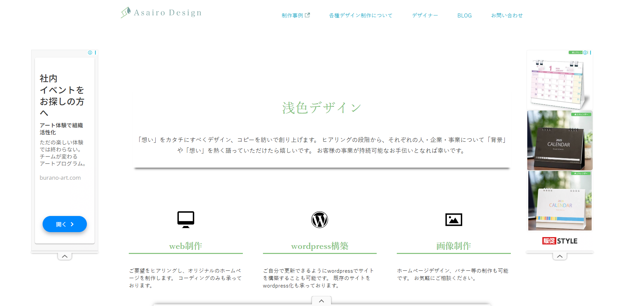
Task: Go to 各種デザイン制作について page
Action: click(361, 15)
